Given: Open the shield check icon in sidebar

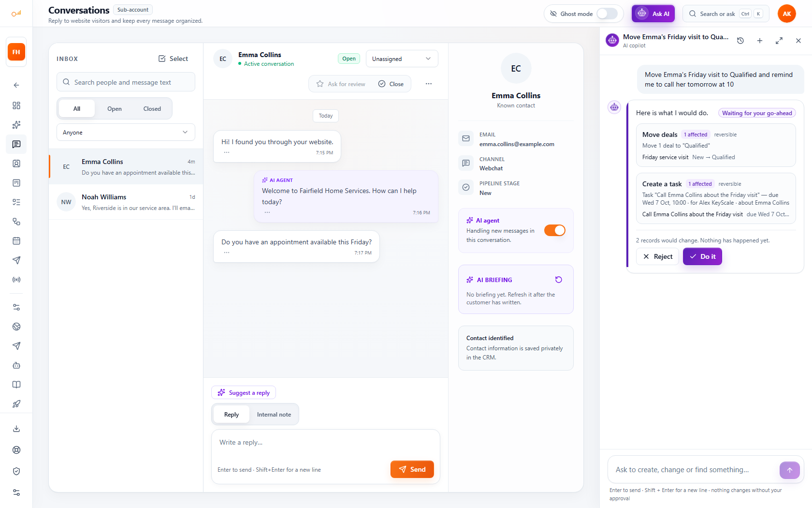Looking at the screenshot, I should [16, 471].
